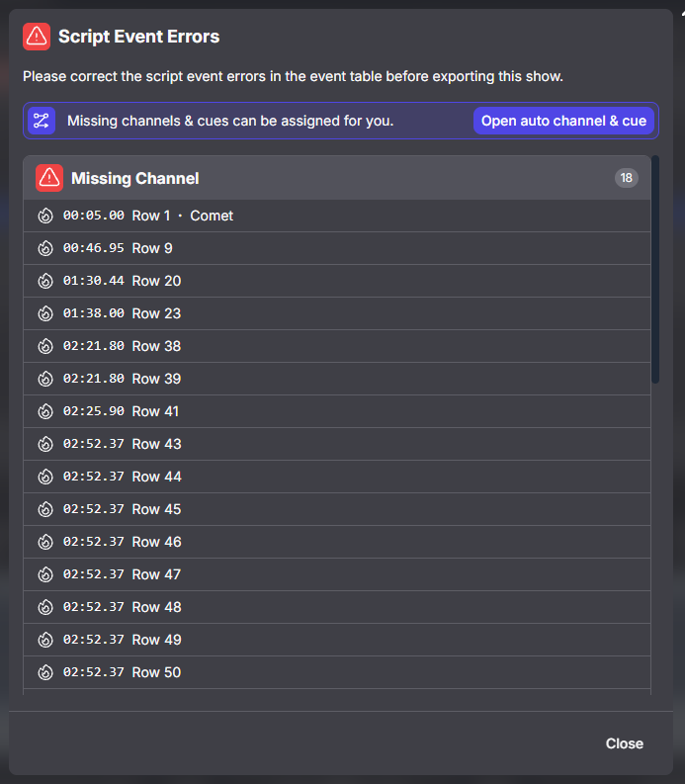Click the firework icon for Row 39
The width and height of the screenshot is (685, 784).
[45, 379]
